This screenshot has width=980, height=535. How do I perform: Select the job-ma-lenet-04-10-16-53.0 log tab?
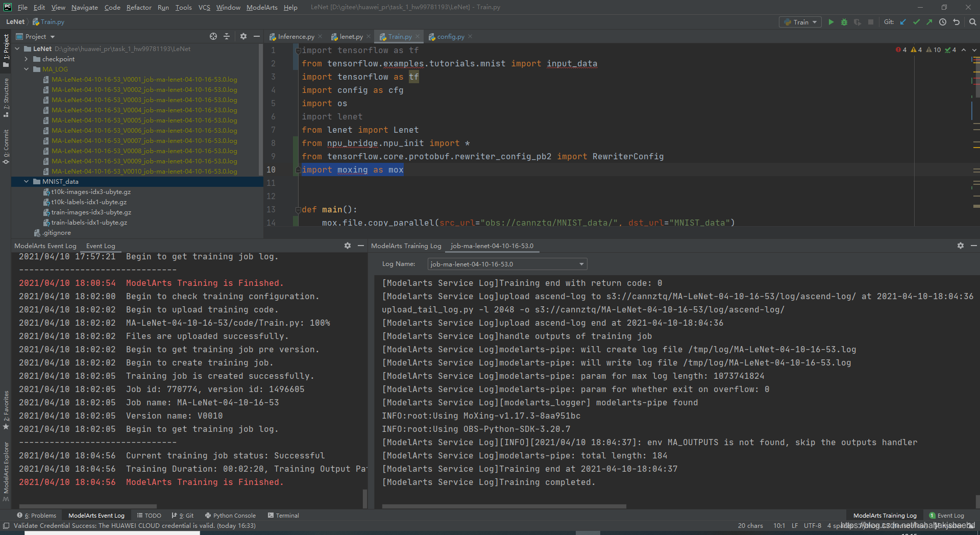point(492,246)
